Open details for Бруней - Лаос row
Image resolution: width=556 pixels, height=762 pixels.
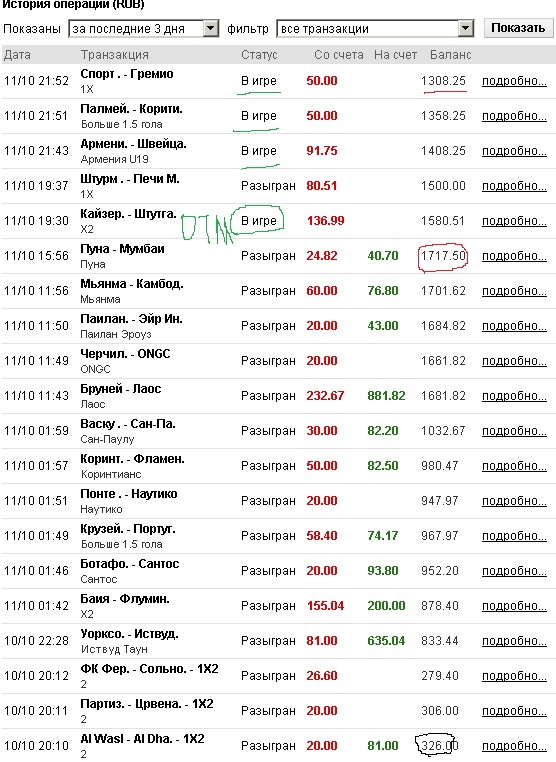(x=514, y=396)
